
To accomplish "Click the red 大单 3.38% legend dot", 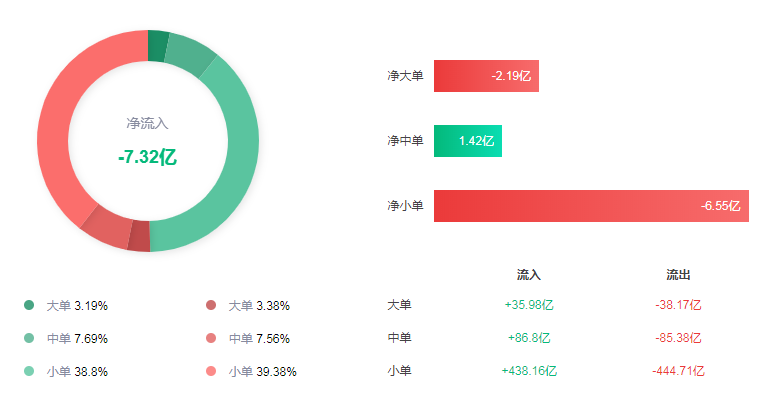I will point(210,305).
